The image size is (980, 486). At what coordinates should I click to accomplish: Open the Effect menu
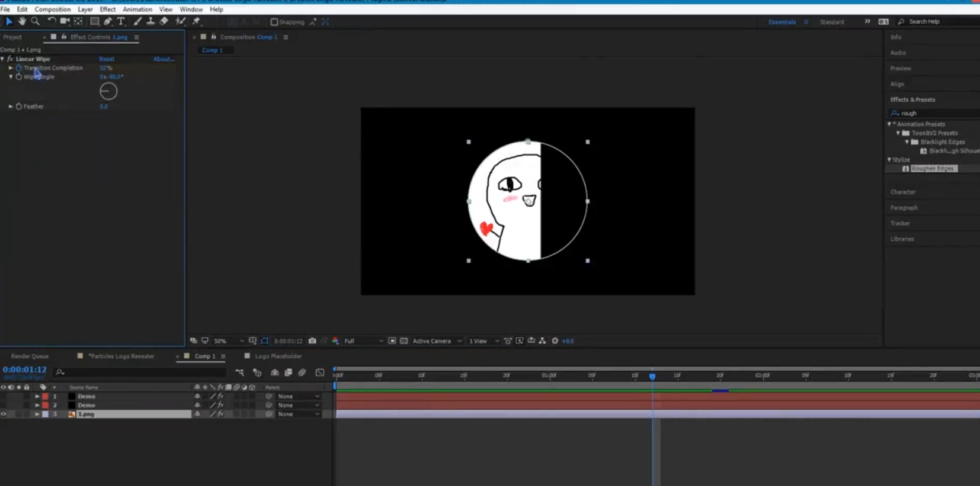108,9
